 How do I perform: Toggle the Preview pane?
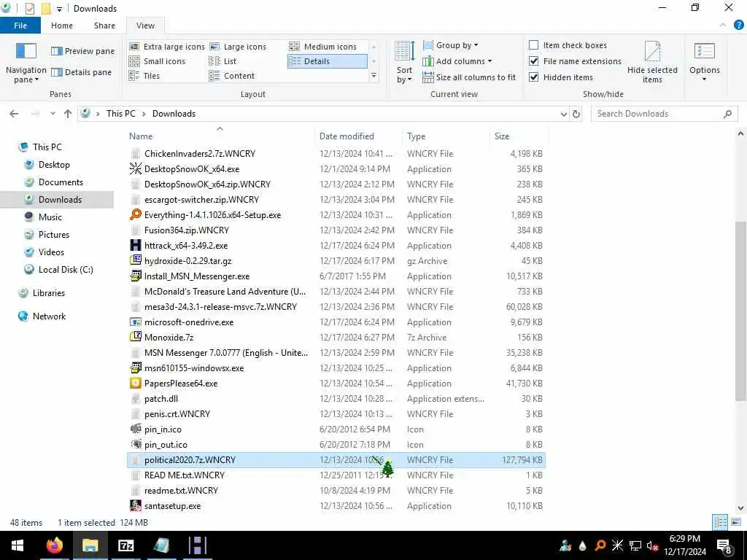pyautogui.click(x=83, y=51)
